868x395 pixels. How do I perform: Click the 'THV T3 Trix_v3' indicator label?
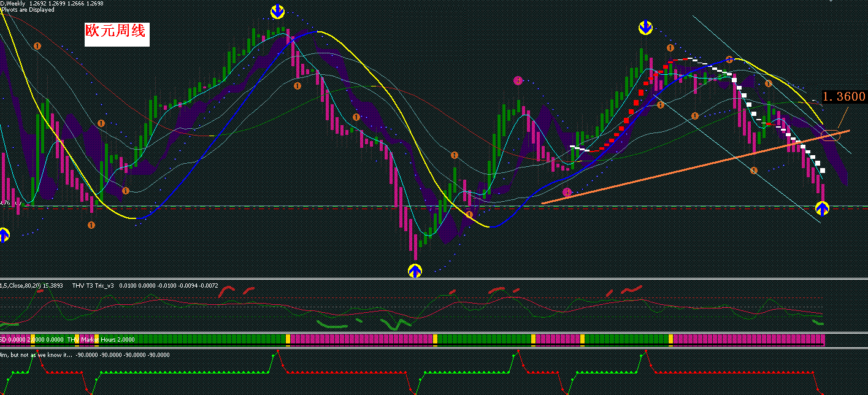pos(94,286)
